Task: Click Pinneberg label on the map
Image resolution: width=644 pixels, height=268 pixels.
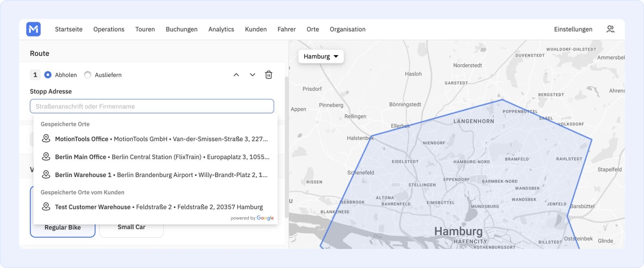Action: tap(331, 105)
